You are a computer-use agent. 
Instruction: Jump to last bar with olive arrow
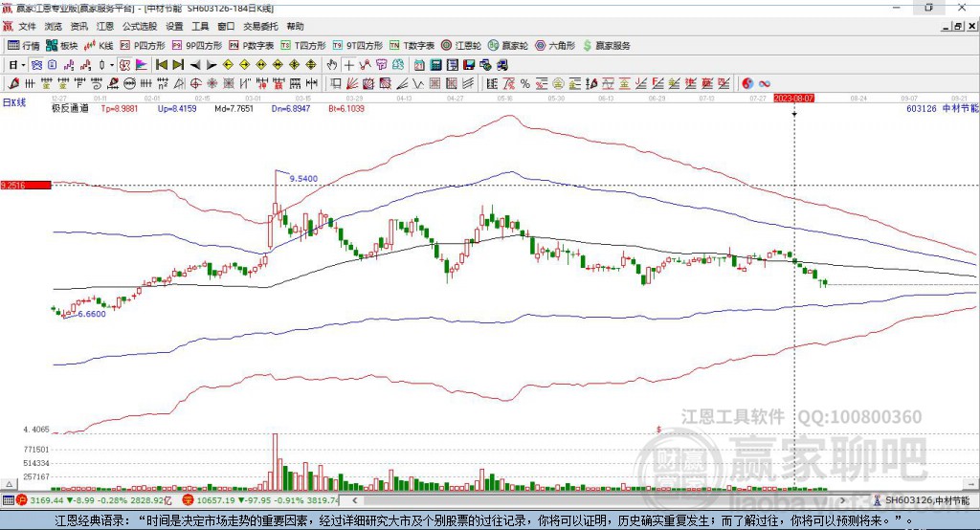[x=178, y=65]
